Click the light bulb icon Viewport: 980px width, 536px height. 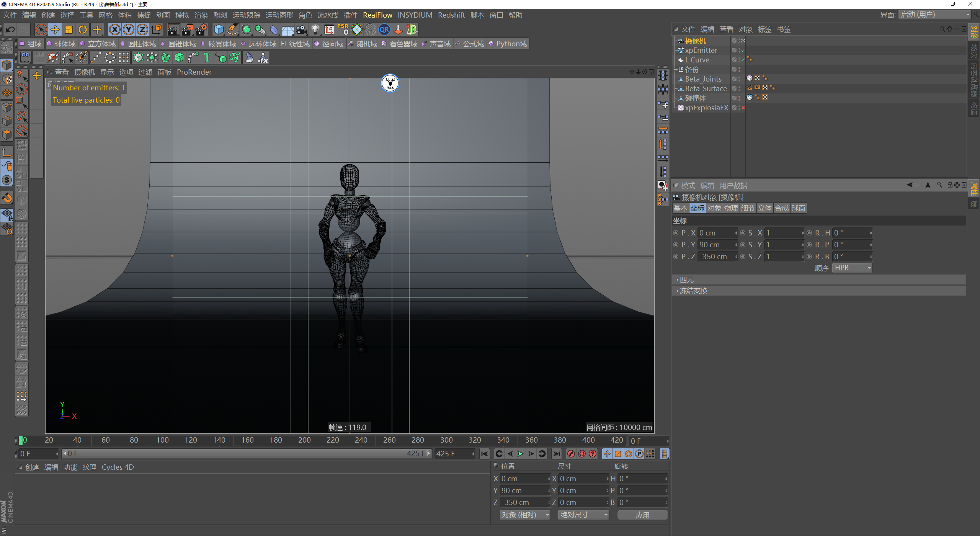(315, 29)
